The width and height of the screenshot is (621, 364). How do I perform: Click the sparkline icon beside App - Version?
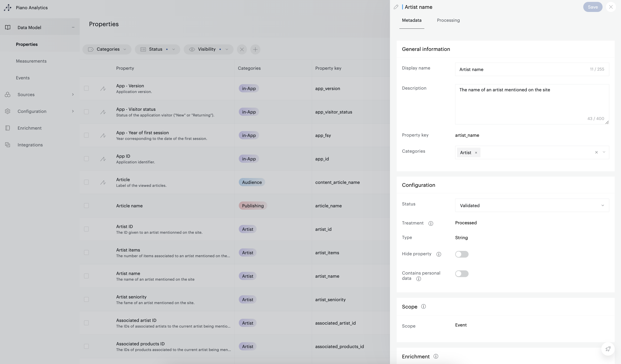tap(103, 89)
